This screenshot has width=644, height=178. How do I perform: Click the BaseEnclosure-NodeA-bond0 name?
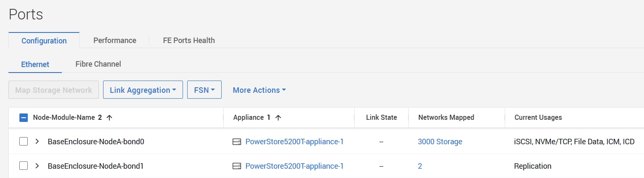[x=96, y=142]
